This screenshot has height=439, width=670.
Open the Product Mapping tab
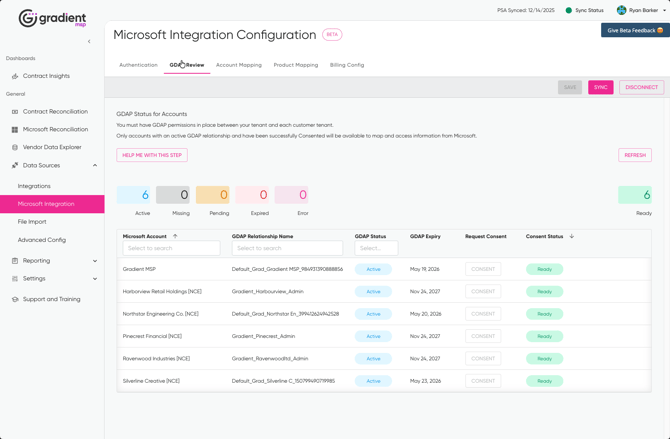tap(295, 65)
